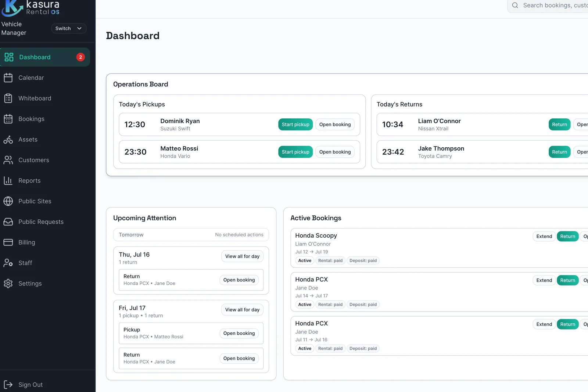Open Calendar from the sidebar
Viewport: 588px width, 392px height.
(x=45, y=78)
